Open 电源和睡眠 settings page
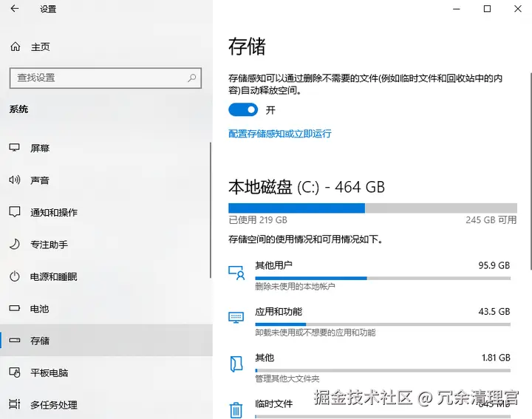This screenshot has width=532, height=419. pos(105,276)
